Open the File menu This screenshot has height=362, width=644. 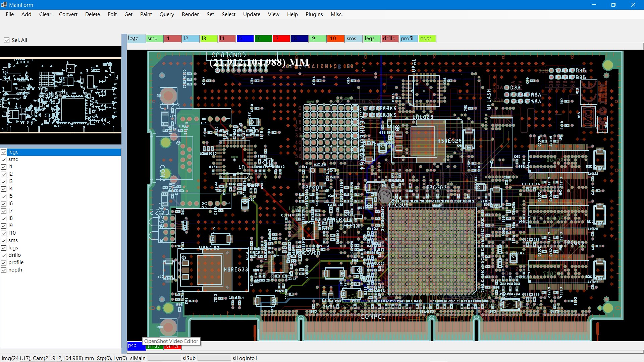click(10, 14)
